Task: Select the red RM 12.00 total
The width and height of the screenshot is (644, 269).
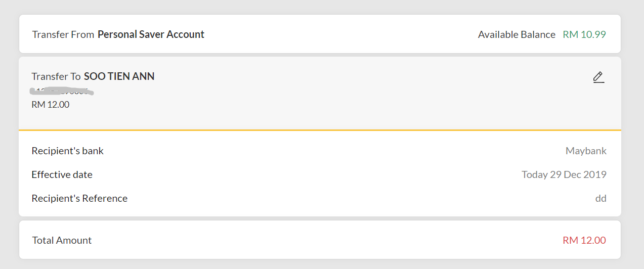Action: [584, 240]
